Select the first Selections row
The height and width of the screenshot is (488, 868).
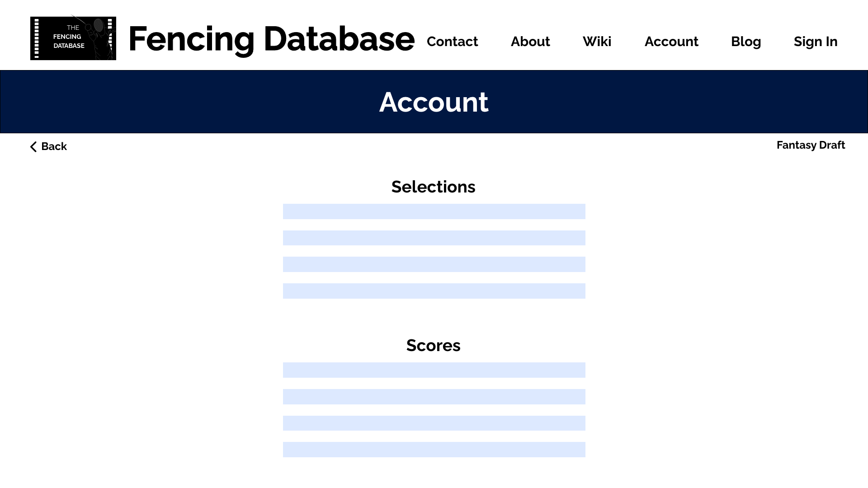point(434,211)
